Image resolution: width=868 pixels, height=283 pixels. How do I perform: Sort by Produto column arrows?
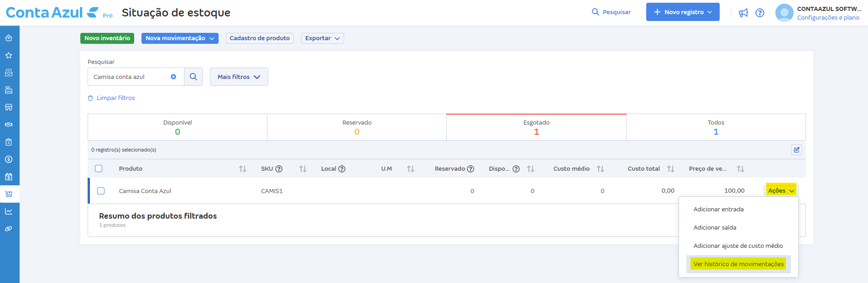pyautogui.click(x=242, y=169)
